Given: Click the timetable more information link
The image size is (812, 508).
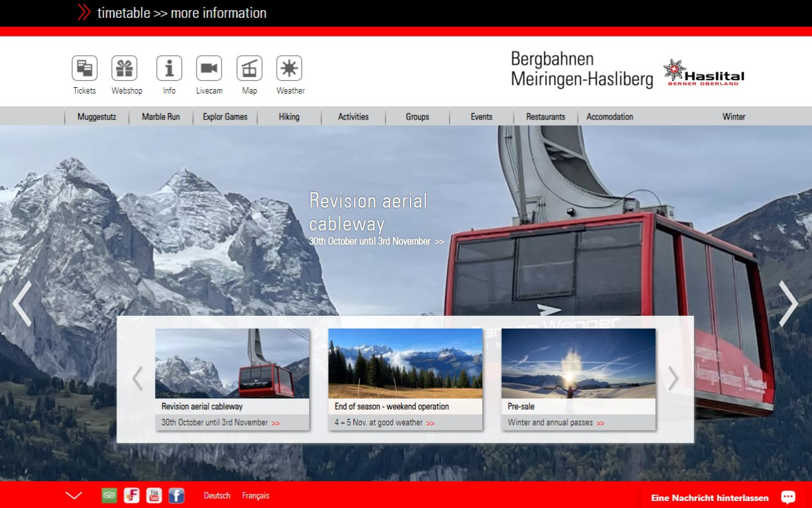Looking at the screenshot, I should (181, 13).
